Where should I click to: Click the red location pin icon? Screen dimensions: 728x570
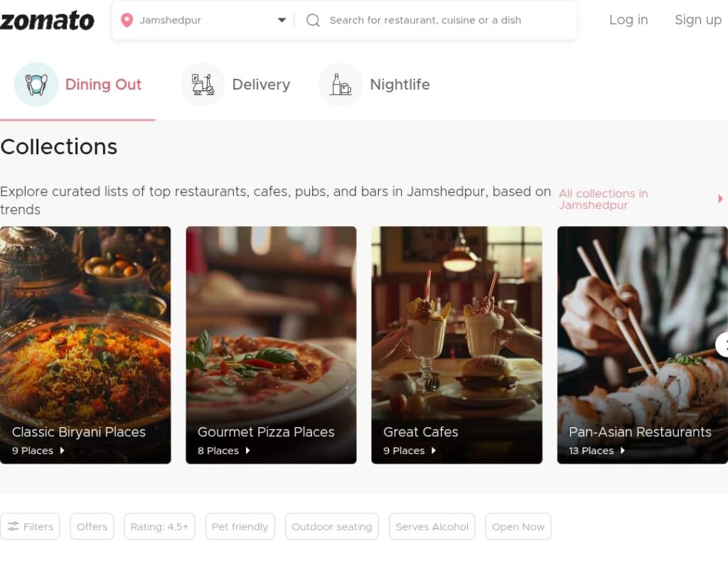[x=127, y=21]
